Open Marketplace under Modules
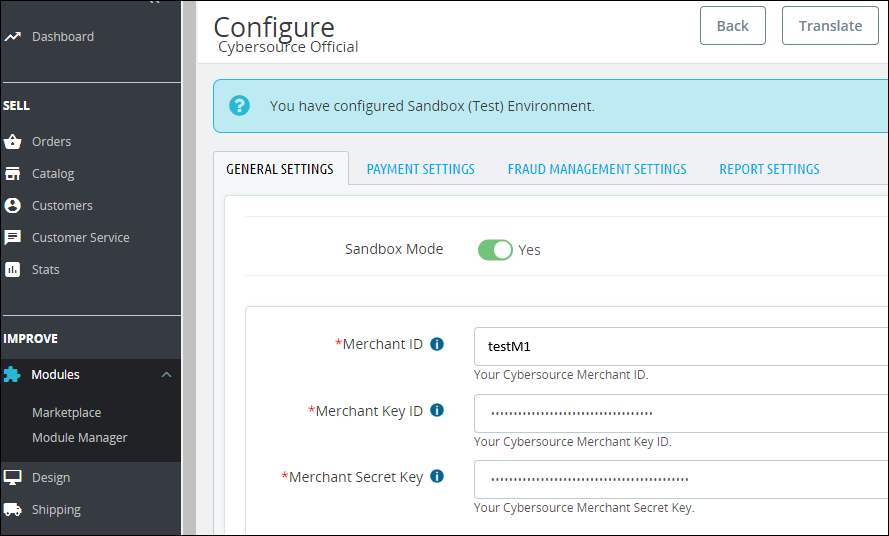Image resolution: width=889 pixels, height=536 pixels. tap(66, 412)
